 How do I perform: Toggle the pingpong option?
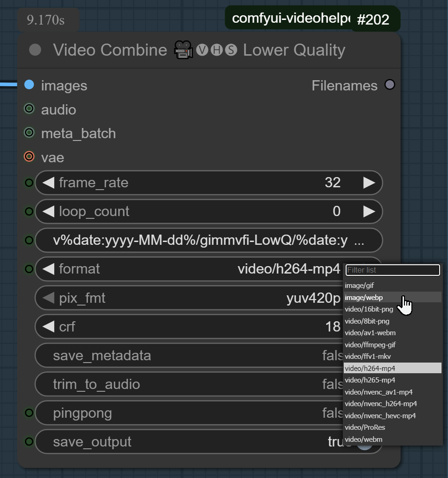point(189,413)
